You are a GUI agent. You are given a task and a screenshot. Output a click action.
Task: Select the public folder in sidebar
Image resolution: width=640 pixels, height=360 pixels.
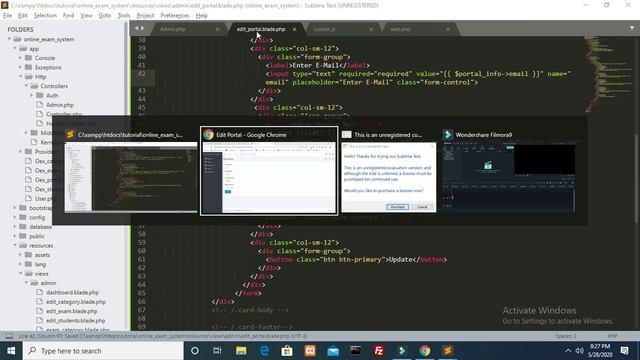point(37,236)
